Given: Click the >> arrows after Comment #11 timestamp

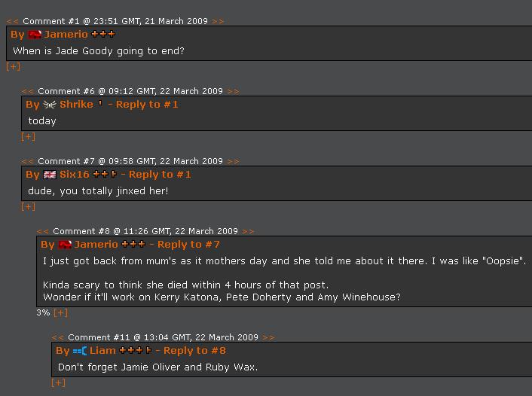Looking at the screenshot, I should (268, 337).
